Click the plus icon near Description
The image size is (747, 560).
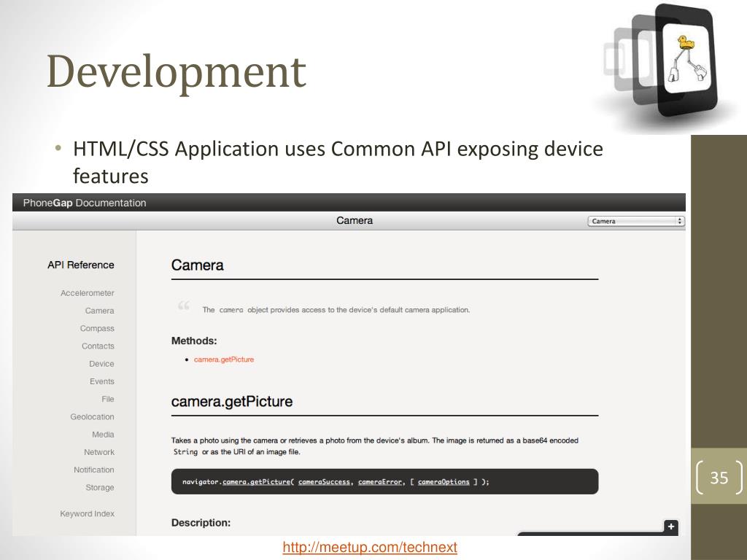tap(671, 526)
